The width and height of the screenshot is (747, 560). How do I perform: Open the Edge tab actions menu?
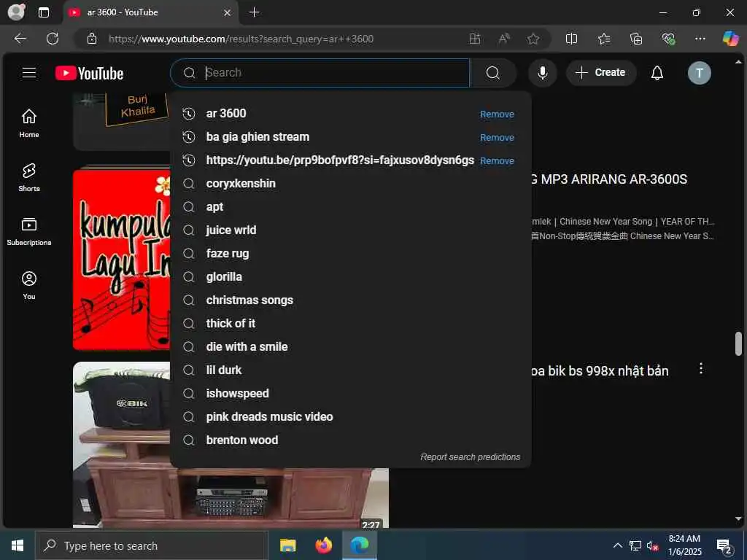click(43, 12)
